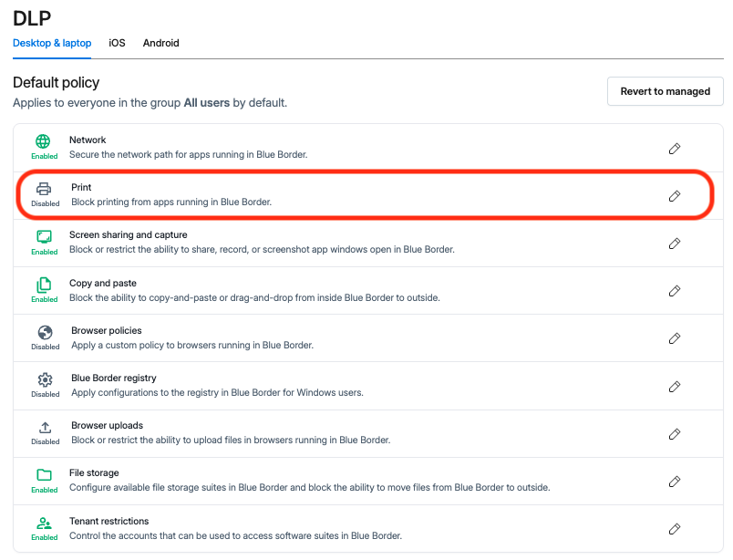This screenshot has height=560, width=733.
Task: Edit the Tenant restrictions pencil icon
Action: click(x=674, y=529)
